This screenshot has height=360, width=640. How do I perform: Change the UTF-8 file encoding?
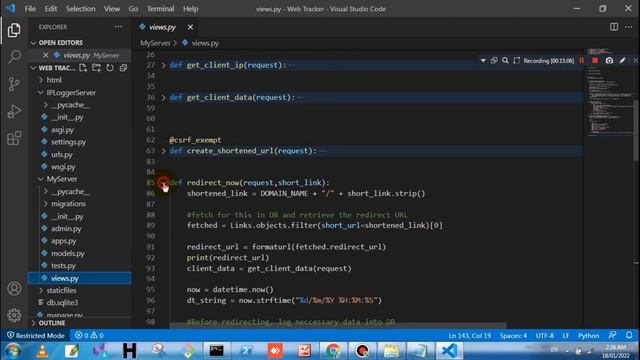544,336
